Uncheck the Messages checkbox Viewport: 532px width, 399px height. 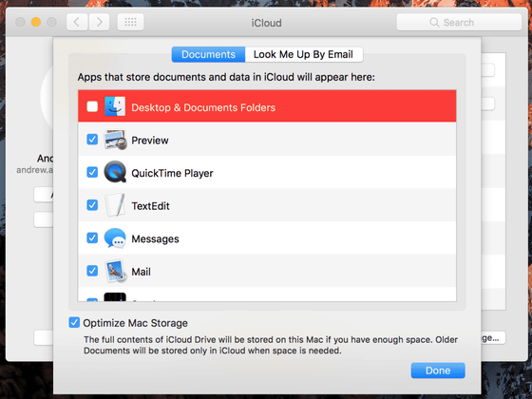pos(92,237)
